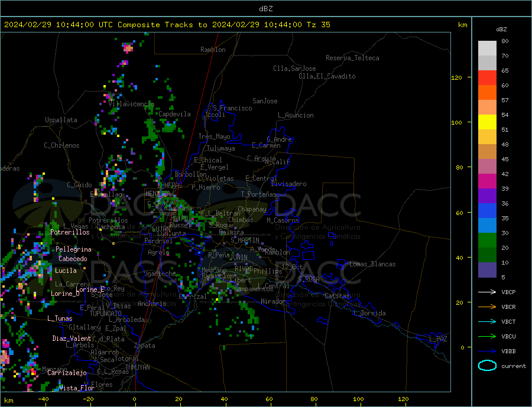Click the 'TUNUYAN' place label
Viewport: 532px width, 407px height.
click(137, 367)
